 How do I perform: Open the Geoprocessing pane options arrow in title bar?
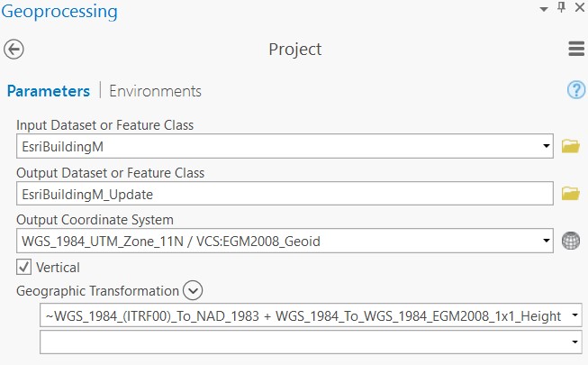point(544,8)
